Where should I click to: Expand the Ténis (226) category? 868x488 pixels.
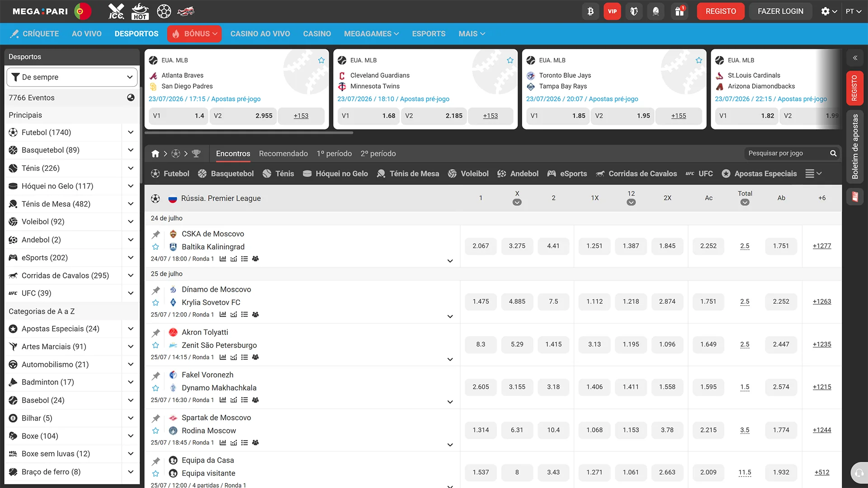point(131,168)
